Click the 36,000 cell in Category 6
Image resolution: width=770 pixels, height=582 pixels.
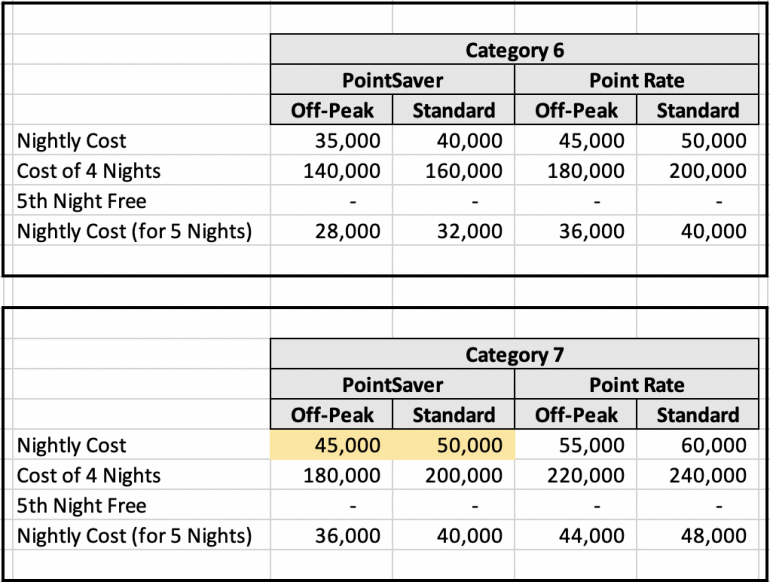tap(576, 232)
